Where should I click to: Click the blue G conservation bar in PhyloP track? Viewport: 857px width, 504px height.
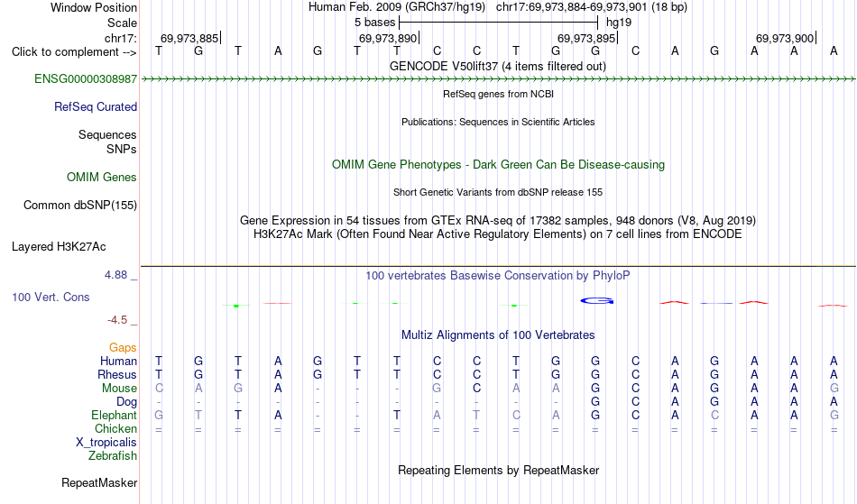pos(597,300)
